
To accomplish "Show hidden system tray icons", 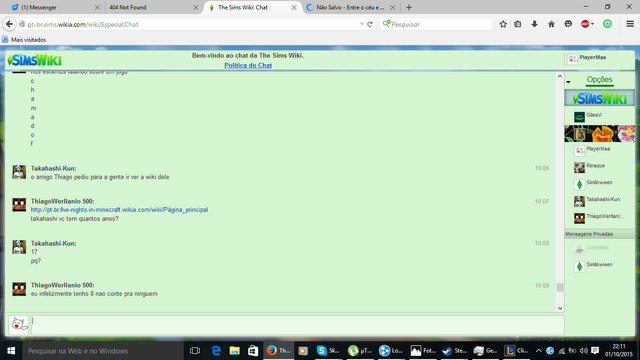I will point(538,351).
